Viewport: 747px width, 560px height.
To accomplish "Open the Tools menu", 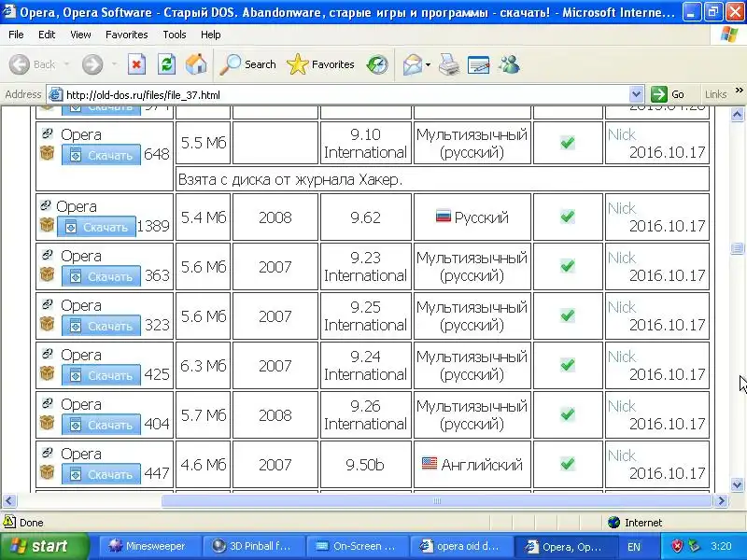I will click(175, 35).
